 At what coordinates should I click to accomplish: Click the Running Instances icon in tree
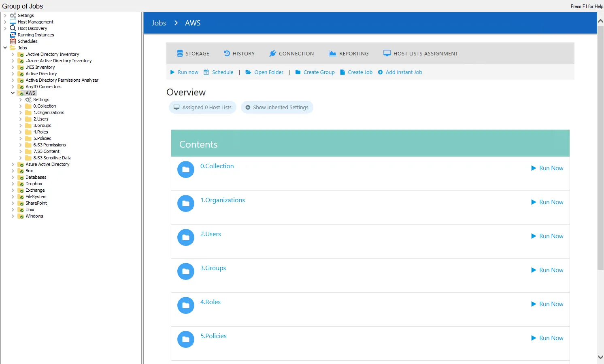coord(13,35)
